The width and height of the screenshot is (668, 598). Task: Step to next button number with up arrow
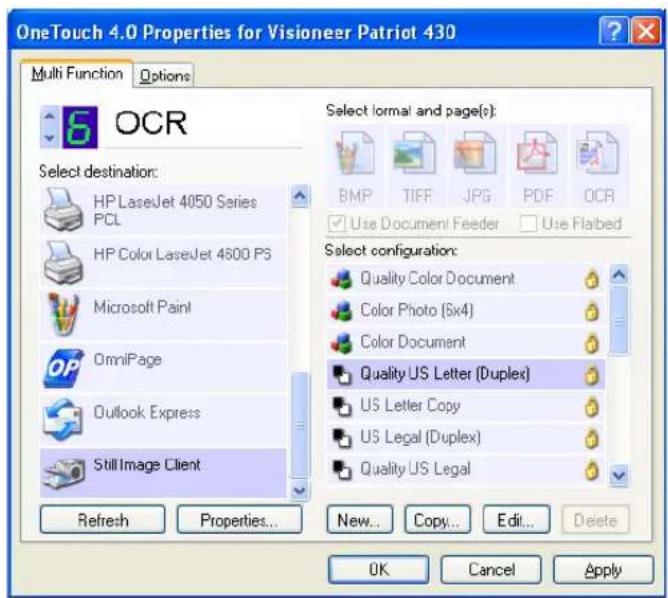click(x=49, y=116)
